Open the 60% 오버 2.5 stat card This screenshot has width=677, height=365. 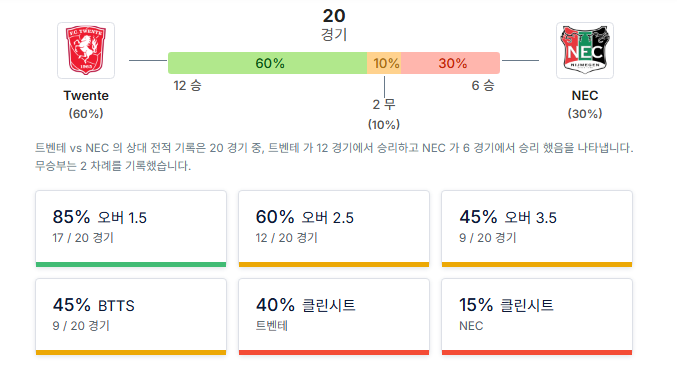[x=334, y=229]
